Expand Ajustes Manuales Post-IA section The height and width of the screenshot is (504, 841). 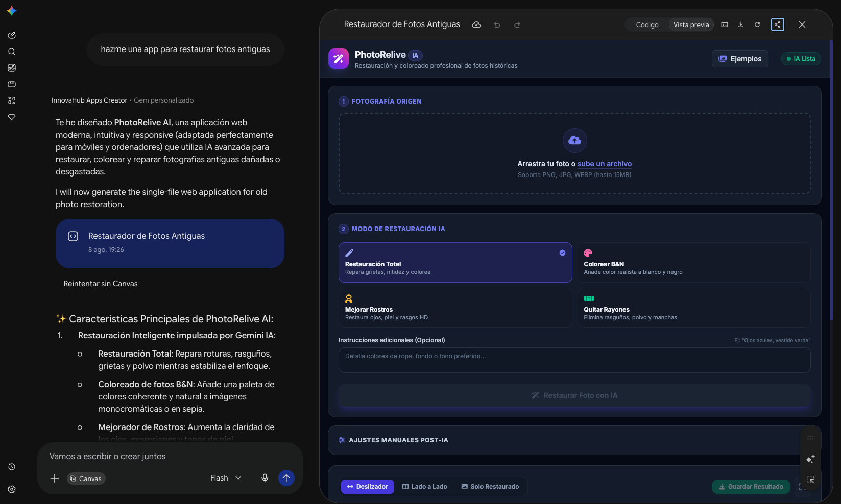[574, 440]
